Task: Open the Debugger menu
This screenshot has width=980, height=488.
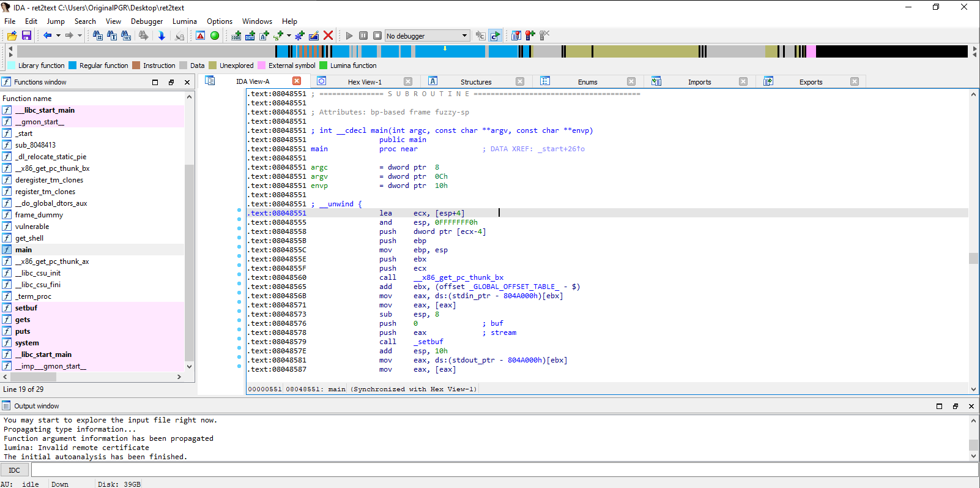Action: coord(147,21)
